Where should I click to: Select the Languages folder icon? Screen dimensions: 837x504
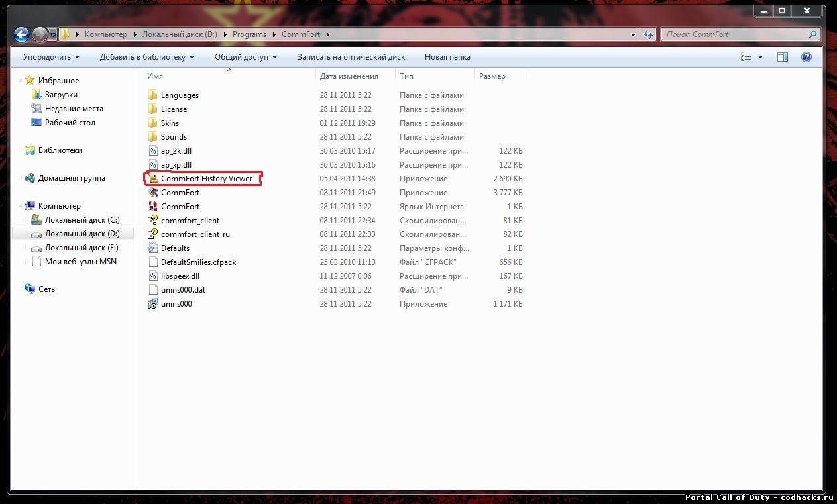coord(153,95)
